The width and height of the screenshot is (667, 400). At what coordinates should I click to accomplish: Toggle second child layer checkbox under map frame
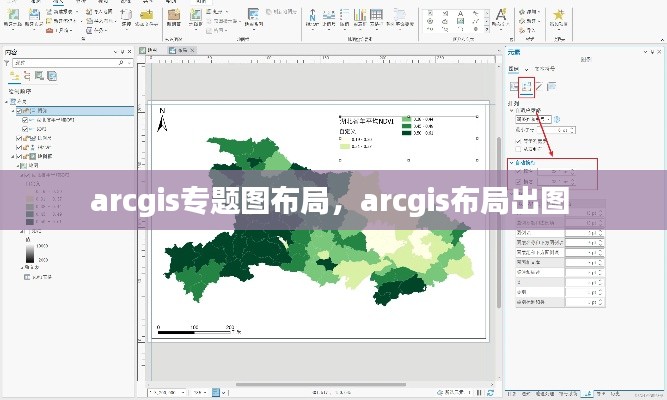coord(25,129)
